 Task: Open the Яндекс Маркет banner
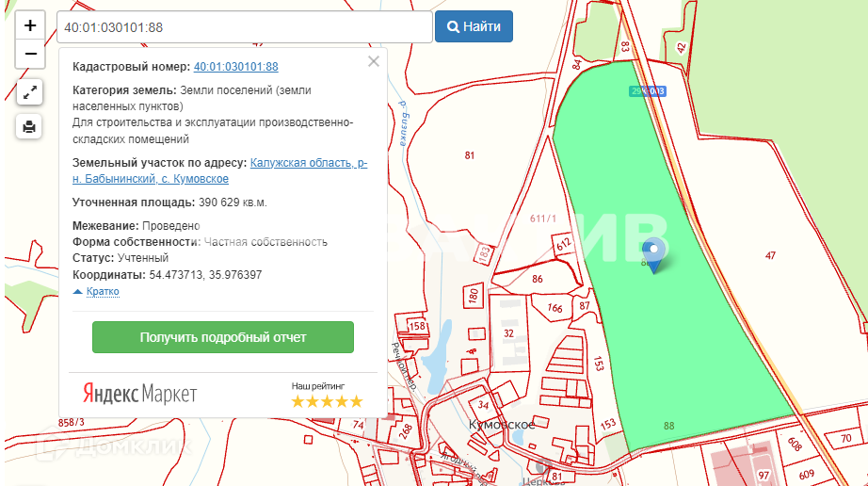pos(139,394)
